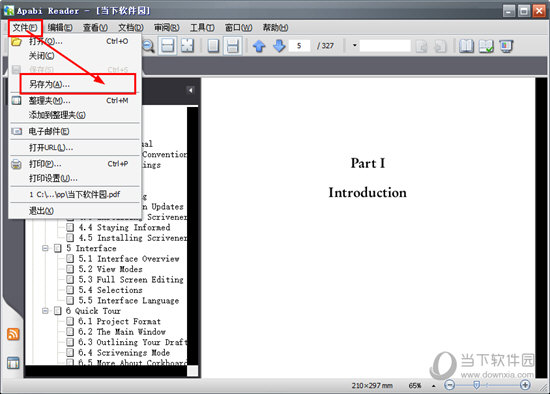Click the printer icon beside Print entry
Screen dimensions: 550x394
(x=16, y=164)
